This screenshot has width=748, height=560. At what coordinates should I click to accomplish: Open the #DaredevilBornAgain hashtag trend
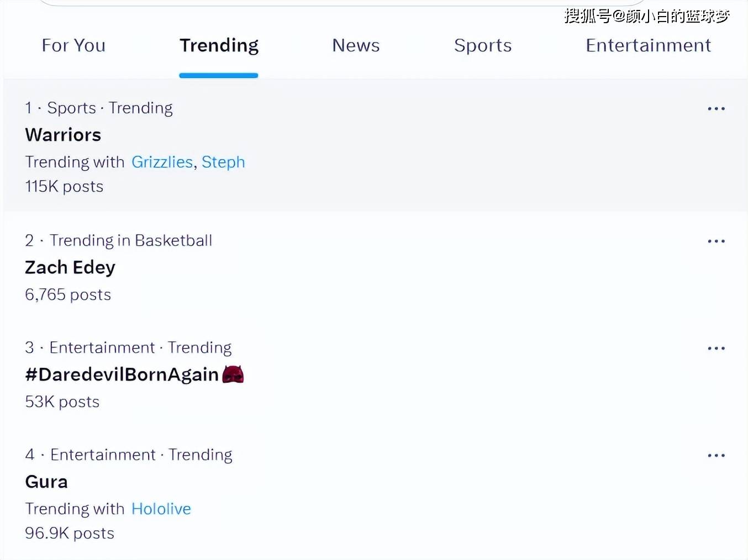[x=122, y=374]
